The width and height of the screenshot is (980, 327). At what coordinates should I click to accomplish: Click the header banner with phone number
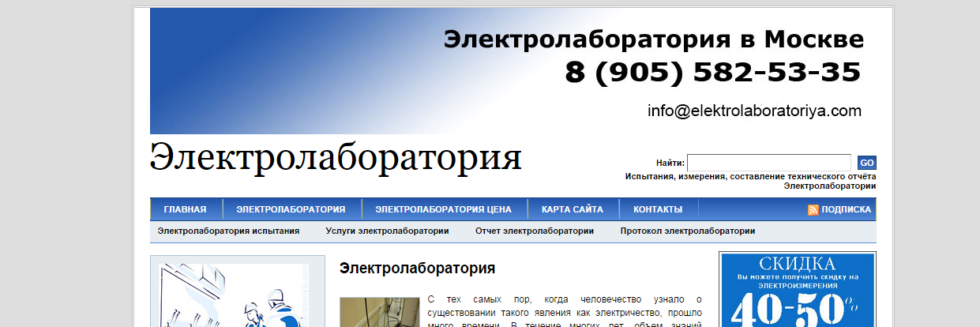(x=513, y=71)
